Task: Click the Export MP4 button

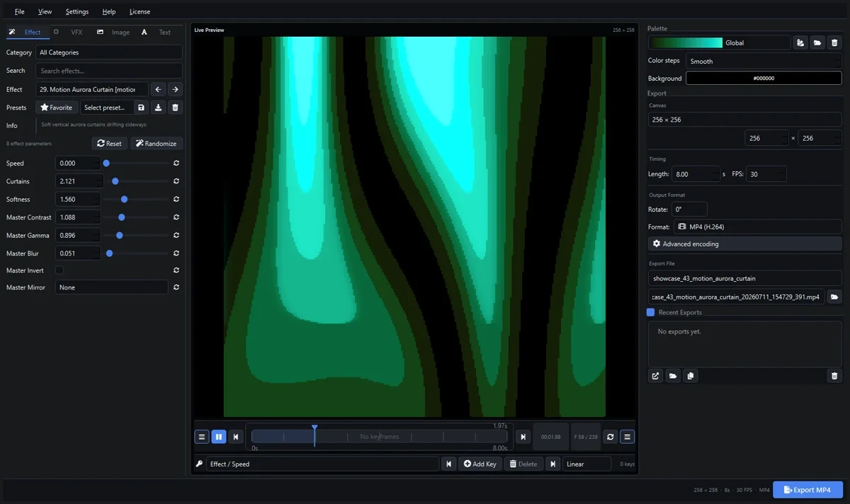Action: point(807,490)
